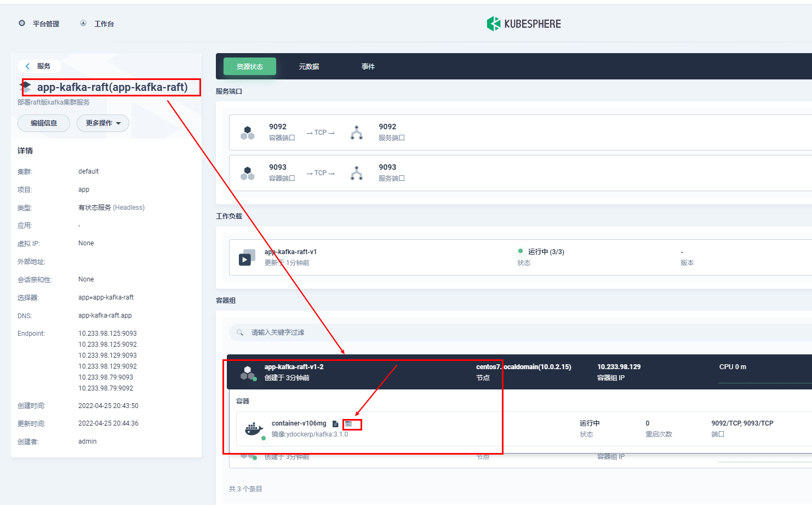
Task: Click the Docker whale icon of container-v106mg
Action: 253,429
